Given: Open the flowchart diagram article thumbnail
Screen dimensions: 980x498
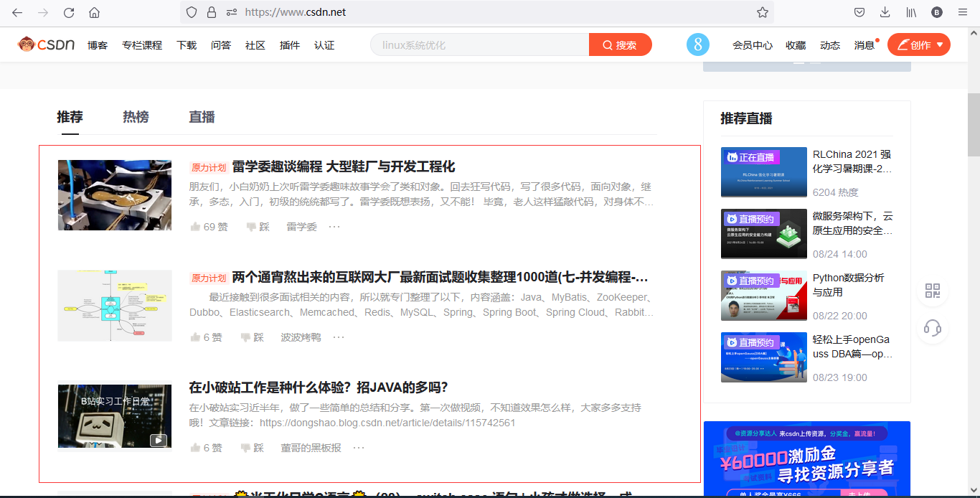Looking at the screenshot, I should click(115, 306).
